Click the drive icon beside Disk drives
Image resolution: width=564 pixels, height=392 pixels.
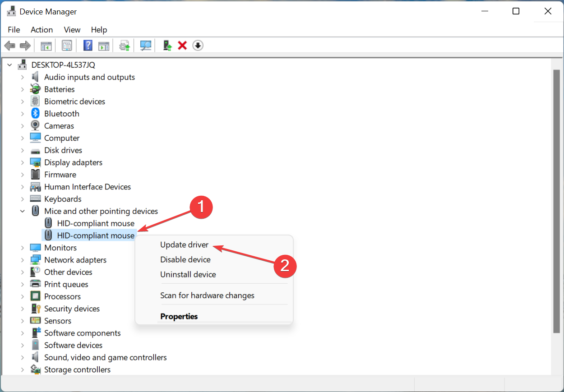[35, 150]
